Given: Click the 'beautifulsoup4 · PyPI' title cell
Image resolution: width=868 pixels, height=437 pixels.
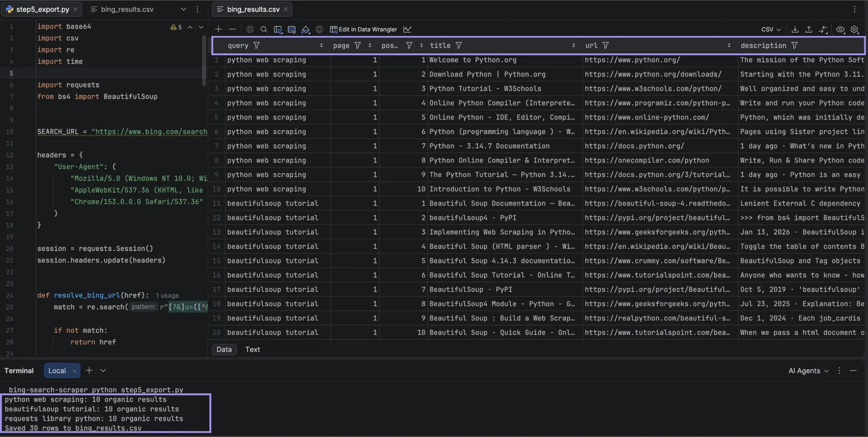Looking at the screenshot, I should click(x=505, y=218).
